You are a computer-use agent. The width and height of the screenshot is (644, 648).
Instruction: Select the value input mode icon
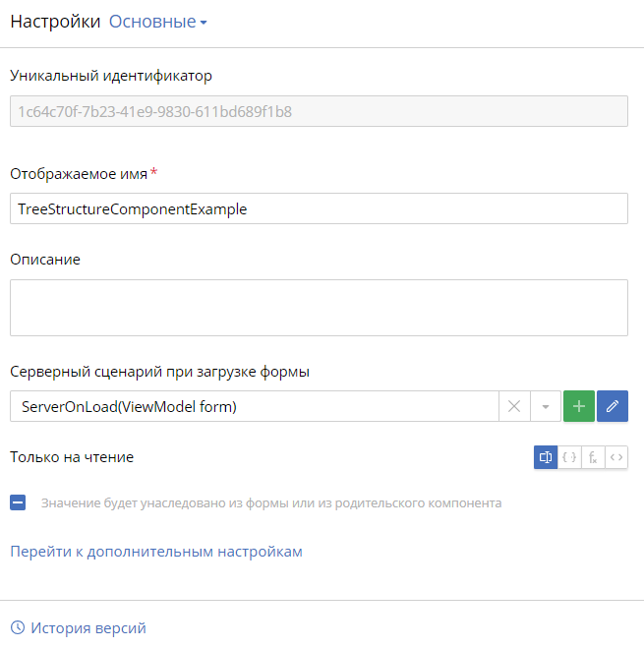pos(546,457)
